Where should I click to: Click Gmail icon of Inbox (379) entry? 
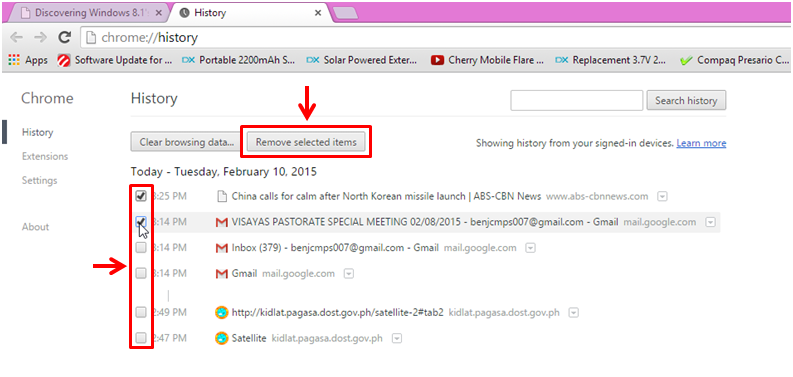coord(221,248)
